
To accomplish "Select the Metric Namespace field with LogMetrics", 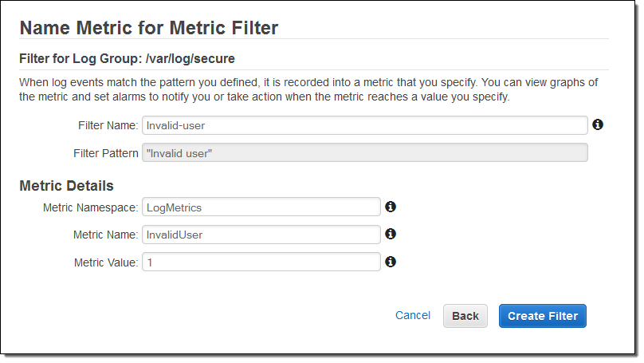I will point(261,207).
